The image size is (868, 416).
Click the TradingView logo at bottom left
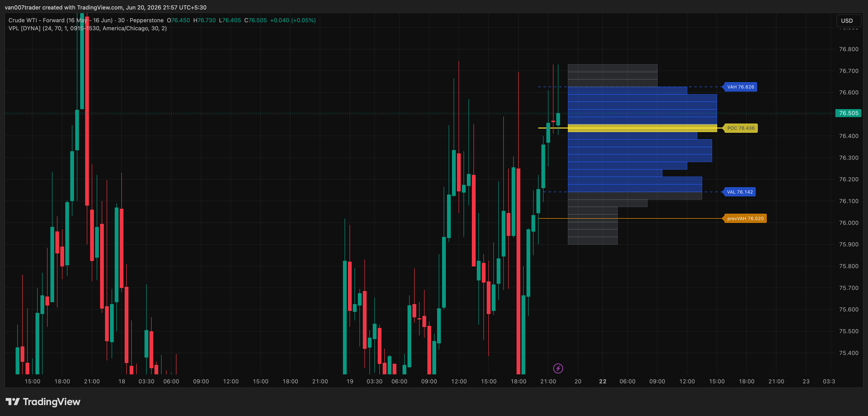pyautogui.click(x=43, y=402)
